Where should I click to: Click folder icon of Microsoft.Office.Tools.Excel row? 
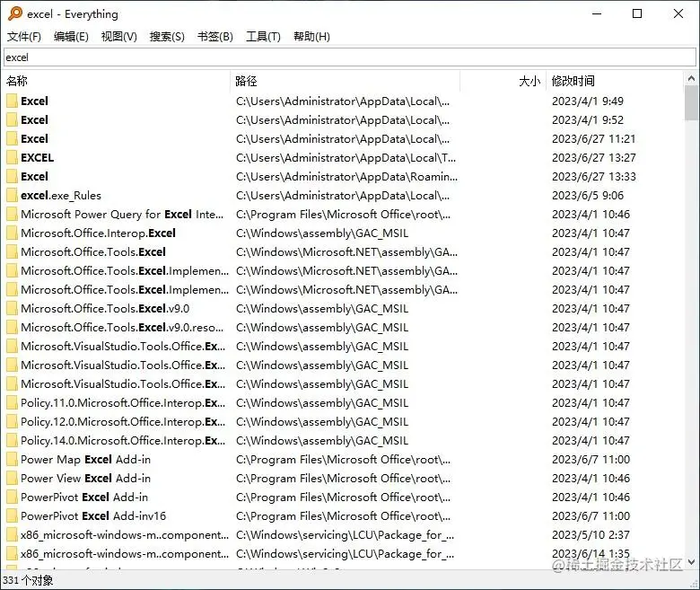12,252
